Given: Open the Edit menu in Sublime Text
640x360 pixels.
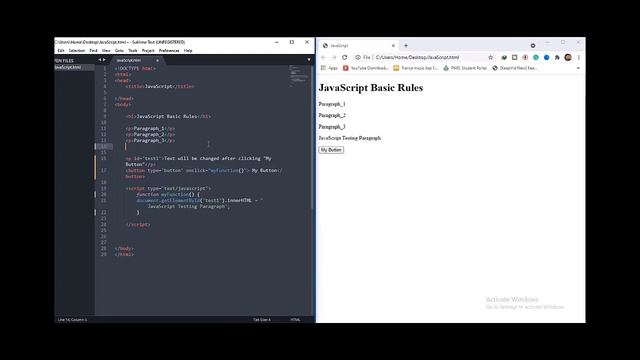Looking at the screenshot, I should pyautogui.click(x=61, y=51).
